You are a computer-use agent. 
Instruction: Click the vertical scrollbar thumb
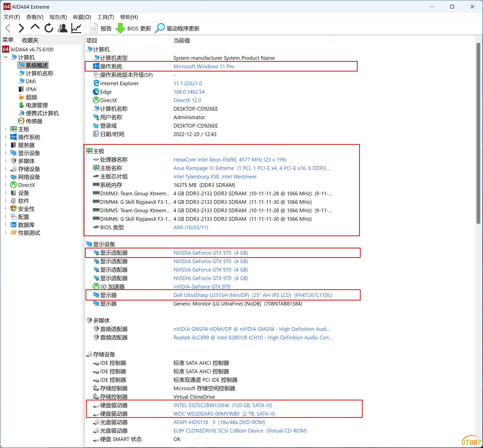[478, 133]
